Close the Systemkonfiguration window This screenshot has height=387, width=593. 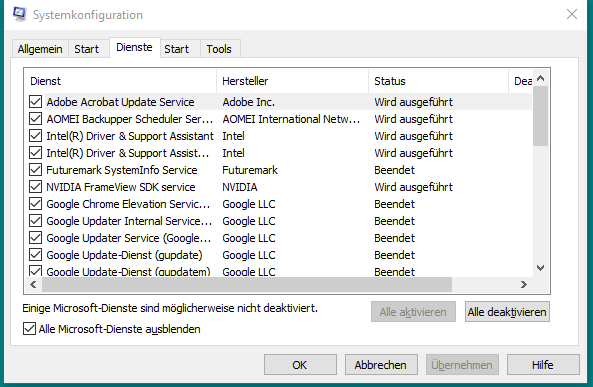pos(571,14)
